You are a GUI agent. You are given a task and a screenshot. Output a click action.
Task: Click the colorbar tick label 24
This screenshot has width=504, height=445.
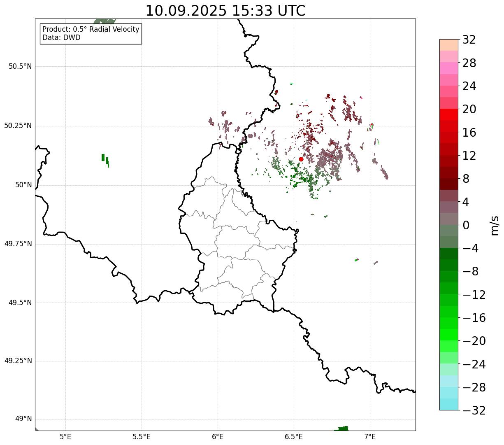[469, 86]
